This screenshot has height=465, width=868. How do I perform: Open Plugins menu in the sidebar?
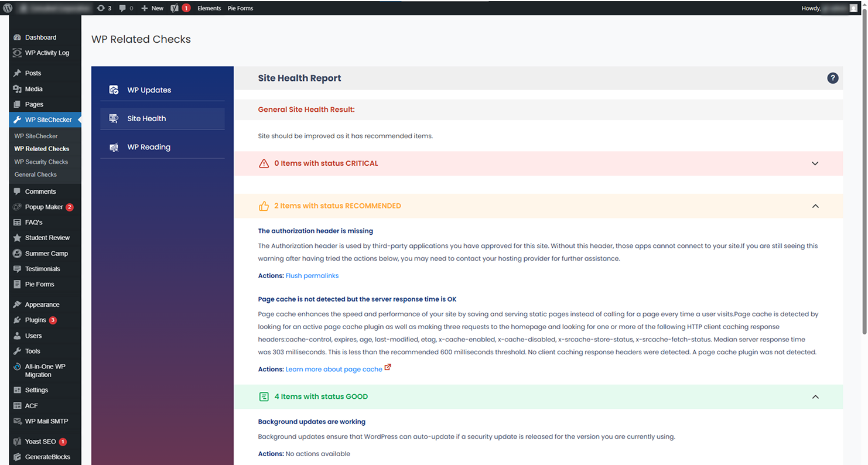coord(35,320)
